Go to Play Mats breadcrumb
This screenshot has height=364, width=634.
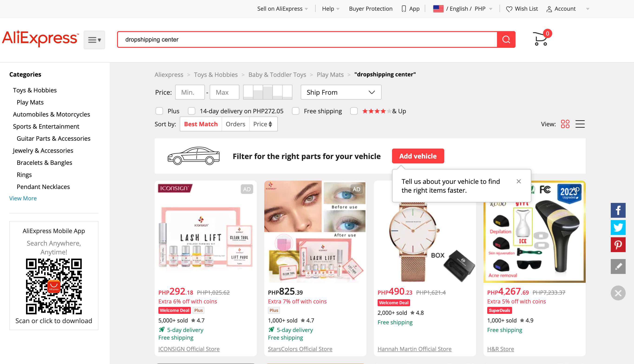(x=330, y=75)
